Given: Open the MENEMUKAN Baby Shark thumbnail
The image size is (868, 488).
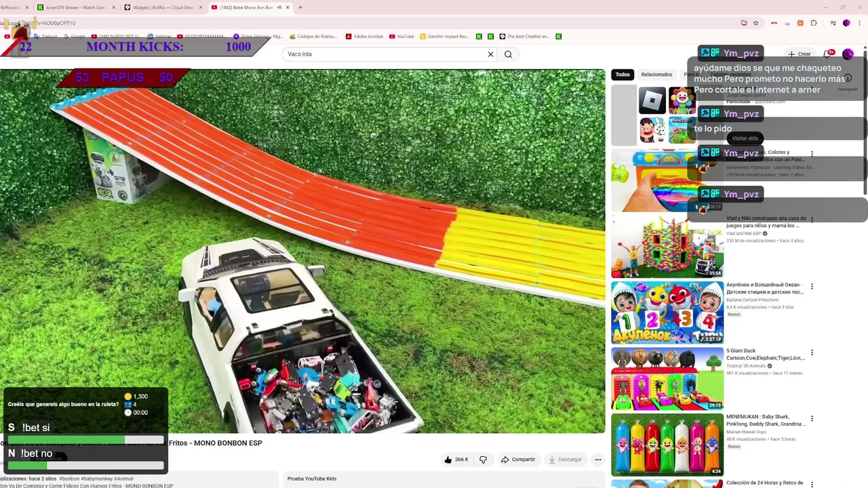Looking at the screenshot, I should 667,445.
